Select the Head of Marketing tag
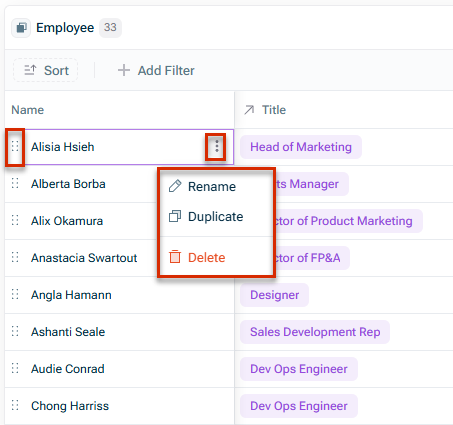This screenshot has width=453, height=425. (301, 147)
